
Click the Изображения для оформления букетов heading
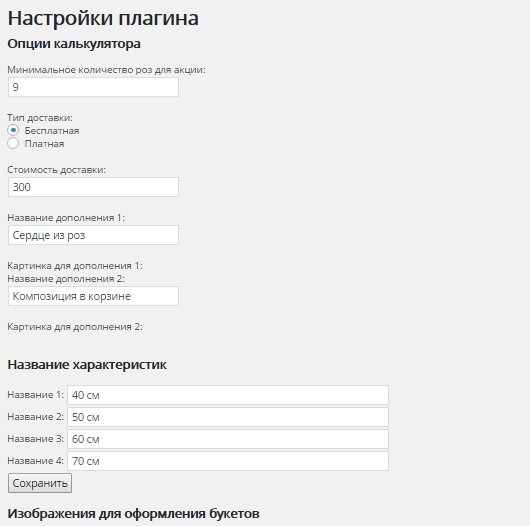pos(134,514)
